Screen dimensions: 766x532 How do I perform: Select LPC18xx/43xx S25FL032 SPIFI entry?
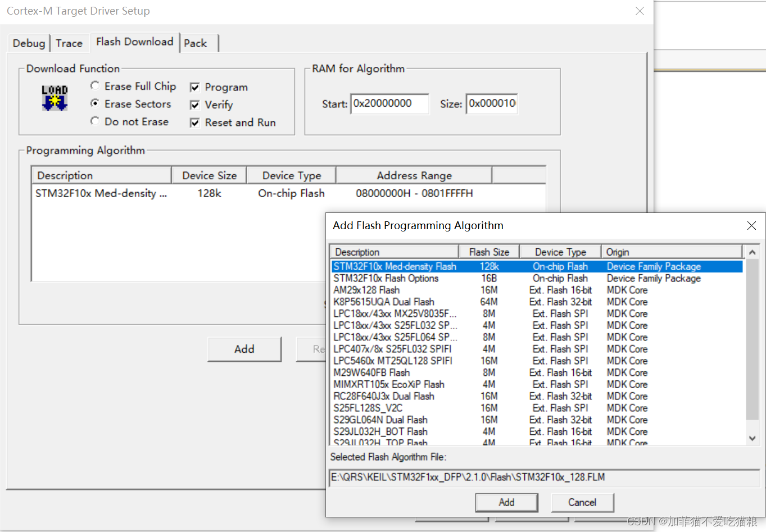[x=537, y=325]
